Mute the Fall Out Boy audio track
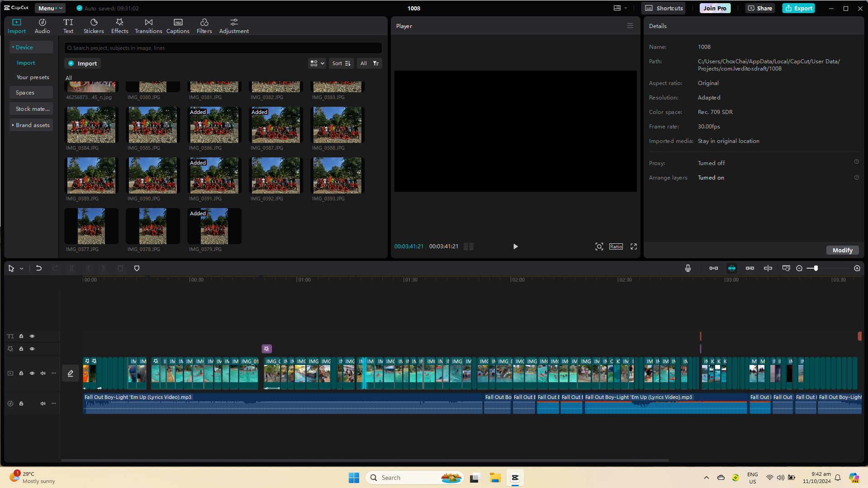 pyautogui.click(x=43, y=403)
